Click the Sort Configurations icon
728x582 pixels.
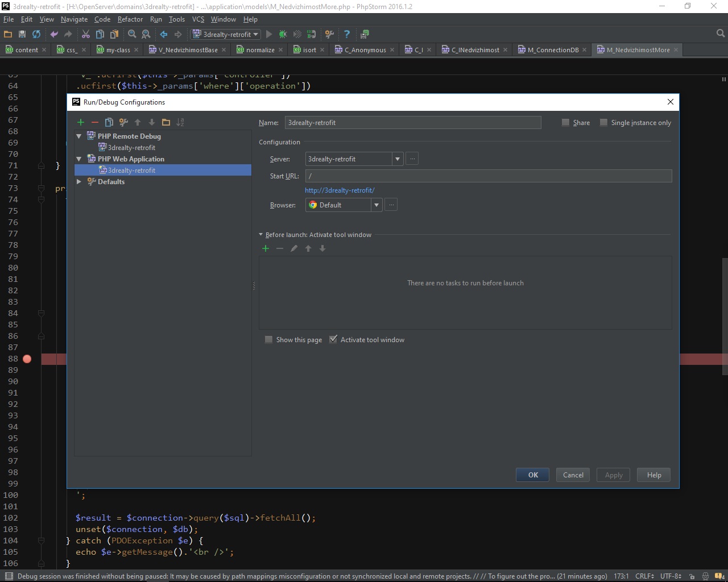(x=180, y=122)
